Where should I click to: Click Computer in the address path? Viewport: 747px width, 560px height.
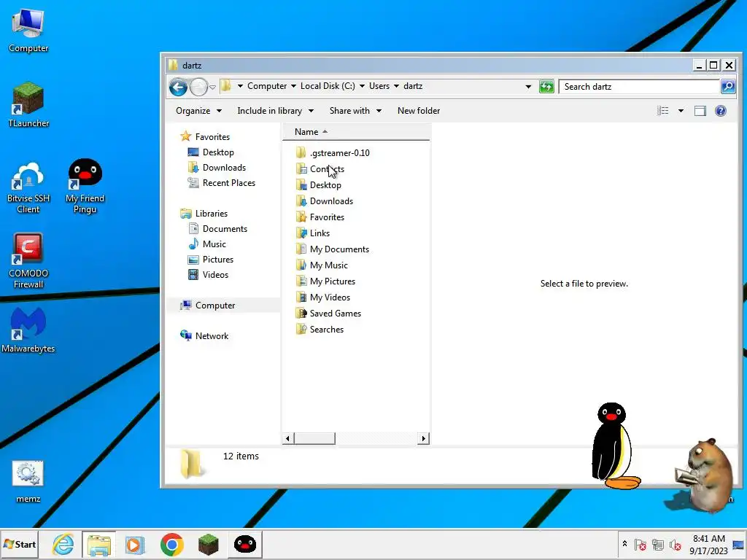click(267, 86)
